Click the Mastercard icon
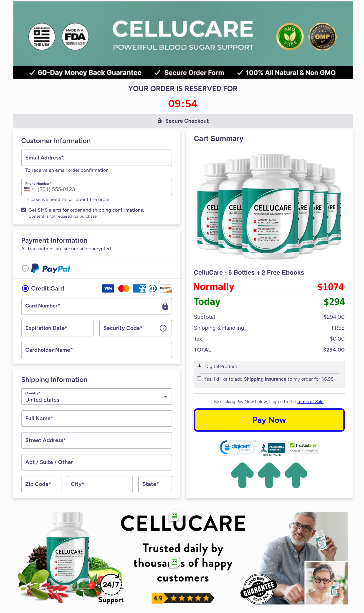Screen dimensions: 364x613 [124, 288]
